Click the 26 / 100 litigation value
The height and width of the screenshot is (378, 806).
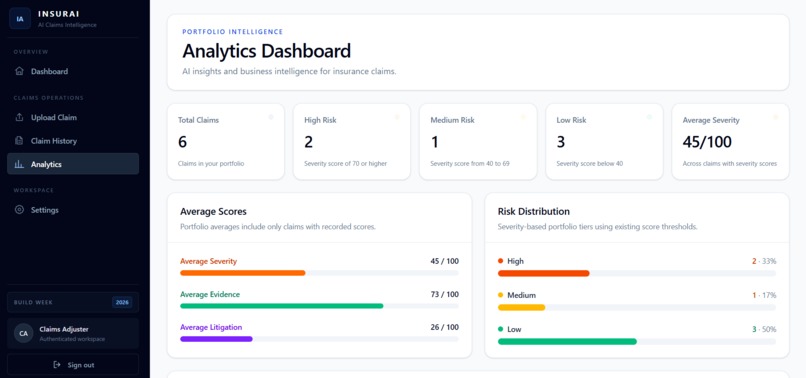coord(445,327)
